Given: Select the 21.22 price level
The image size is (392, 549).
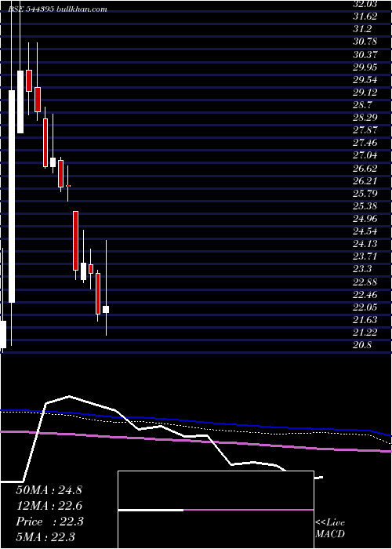Looking at the screenshot, I should [366, 333].
